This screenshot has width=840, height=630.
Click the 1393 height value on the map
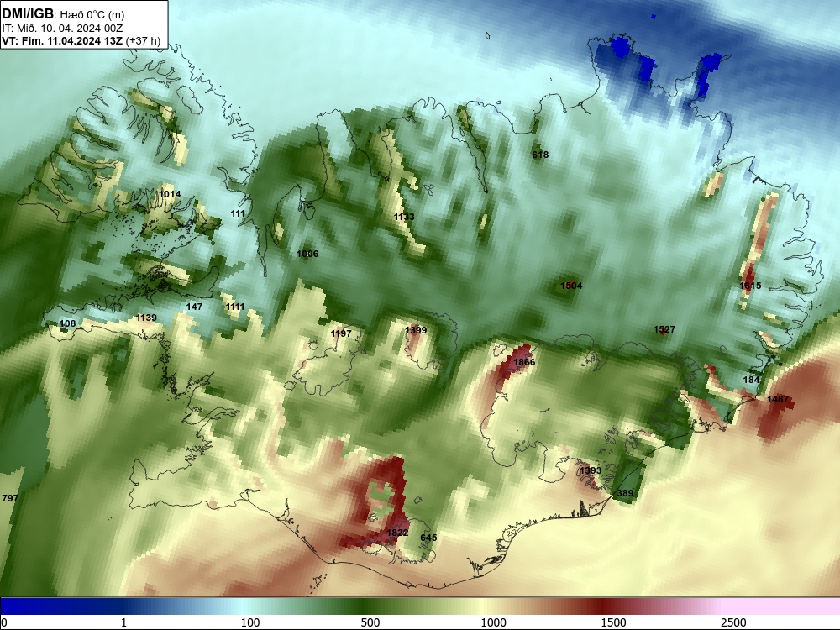(591, 470)
